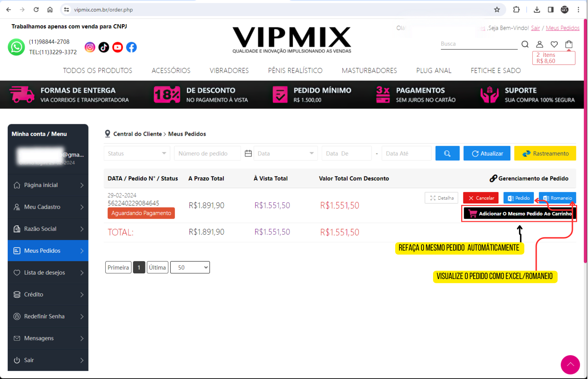588x379 pixels.
Task: Open Mensagens in sidebar menu
Action: pyautogui.click(x=48, y=338)
